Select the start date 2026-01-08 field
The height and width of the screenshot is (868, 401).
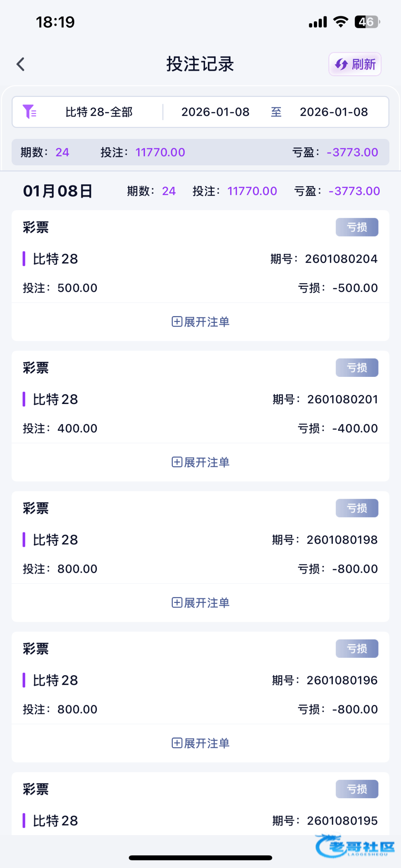(x=215, y=112)
